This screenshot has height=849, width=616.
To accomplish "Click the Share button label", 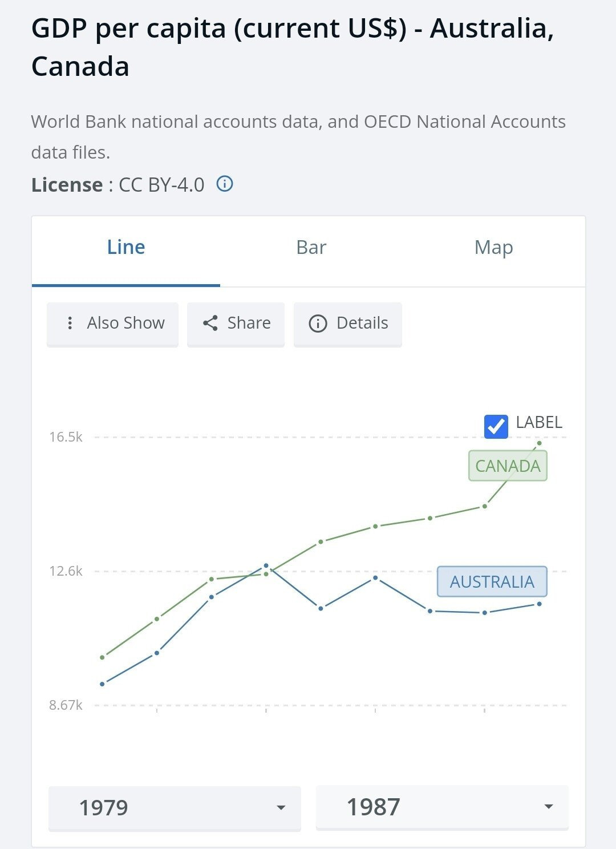I will [249, 324].
